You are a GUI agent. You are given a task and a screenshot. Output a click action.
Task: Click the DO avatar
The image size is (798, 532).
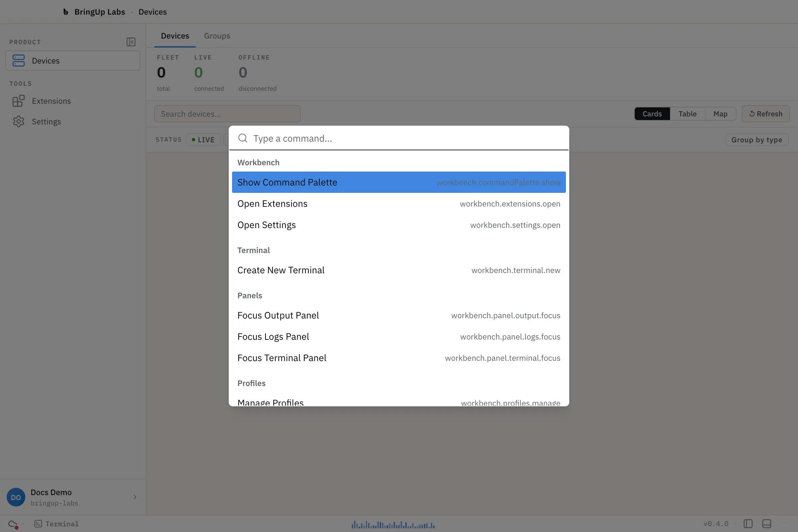click(16, 497)
